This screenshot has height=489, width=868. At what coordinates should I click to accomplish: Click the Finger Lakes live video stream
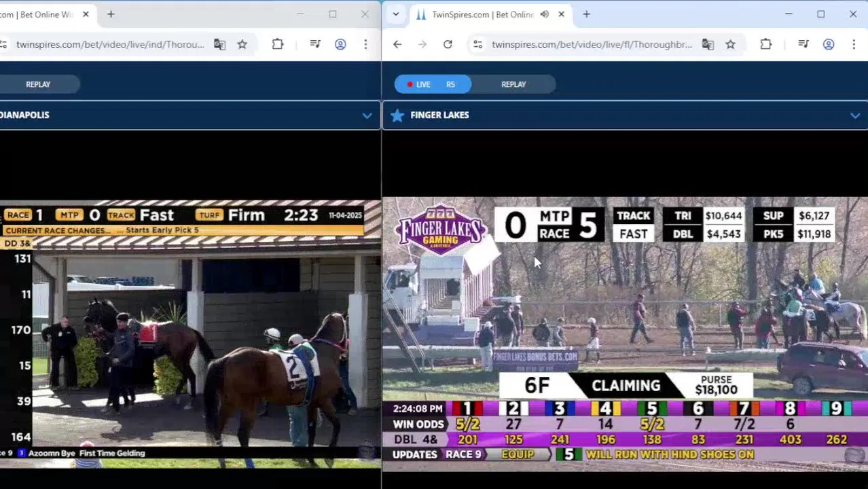click(625, 333)
